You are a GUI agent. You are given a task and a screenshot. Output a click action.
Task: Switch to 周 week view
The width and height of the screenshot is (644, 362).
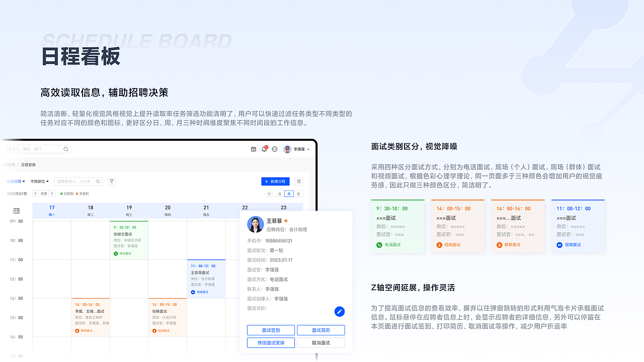tap(289, 194)
